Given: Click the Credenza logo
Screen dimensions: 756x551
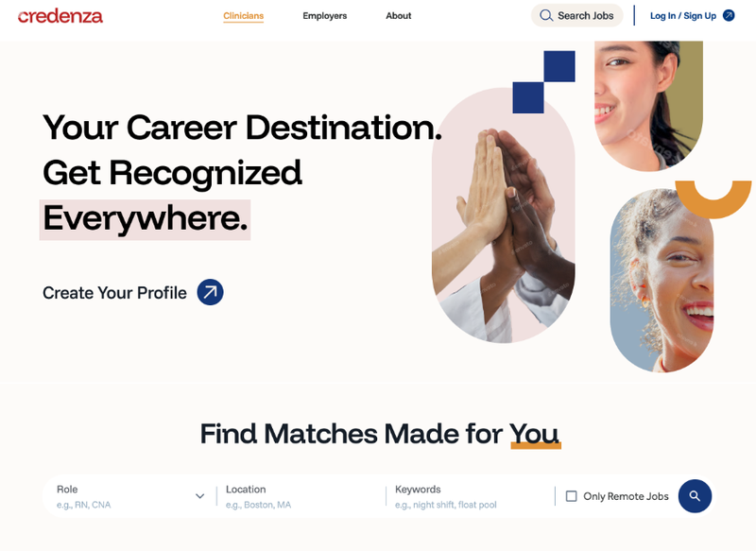Looking at the screenshot, I should 60,16.
